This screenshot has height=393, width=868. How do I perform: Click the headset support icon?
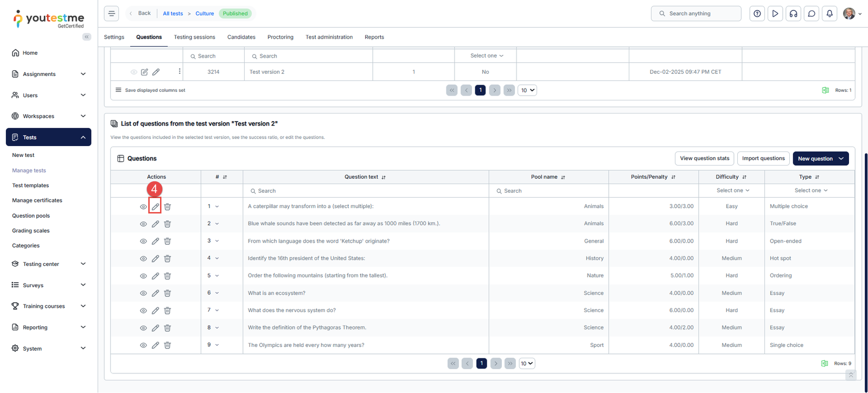click(x=793, y=14)
